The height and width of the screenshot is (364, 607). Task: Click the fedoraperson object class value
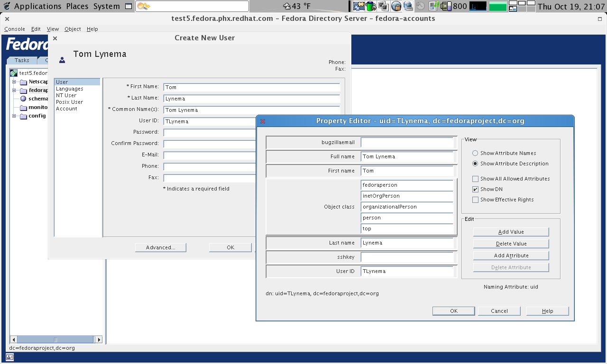407,185
